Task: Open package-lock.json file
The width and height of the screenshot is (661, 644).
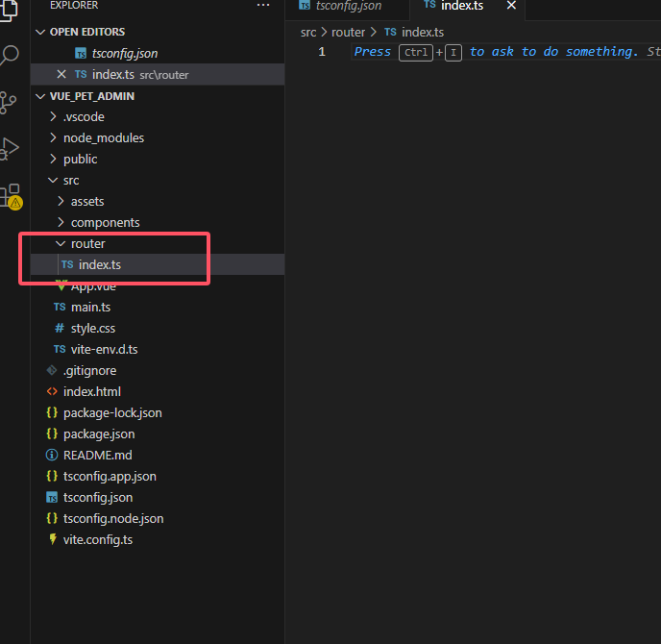Action: click(x=158, y=412)
